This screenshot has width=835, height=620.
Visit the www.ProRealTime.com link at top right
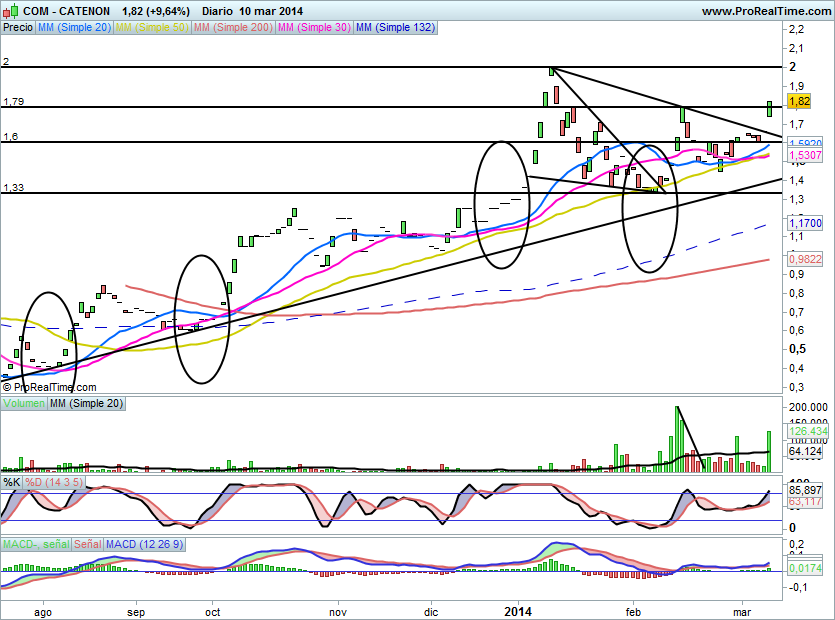coord(766,10)
